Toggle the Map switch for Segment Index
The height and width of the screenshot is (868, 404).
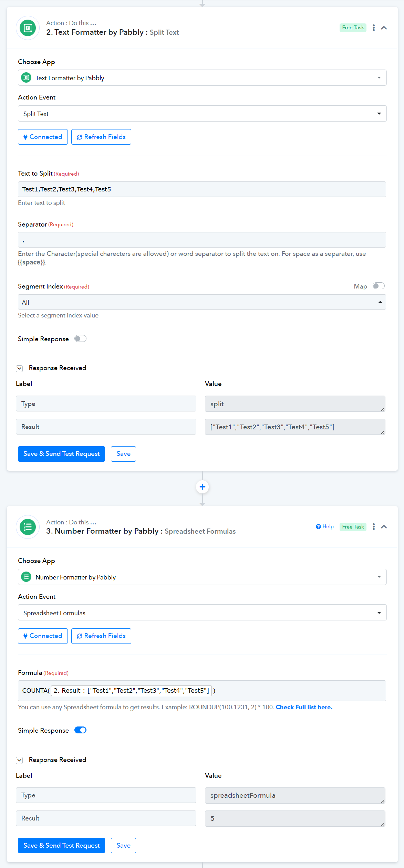coord(379,286)
